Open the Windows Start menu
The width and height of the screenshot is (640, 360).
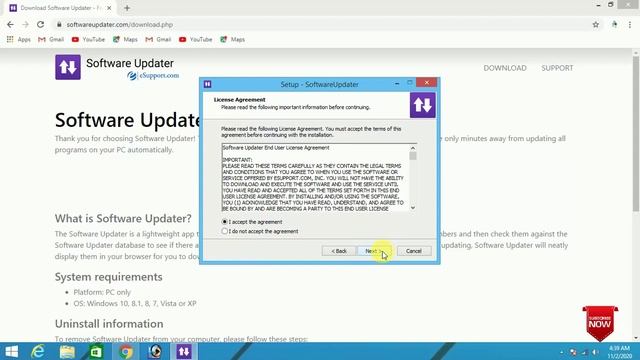click(11, 351)
